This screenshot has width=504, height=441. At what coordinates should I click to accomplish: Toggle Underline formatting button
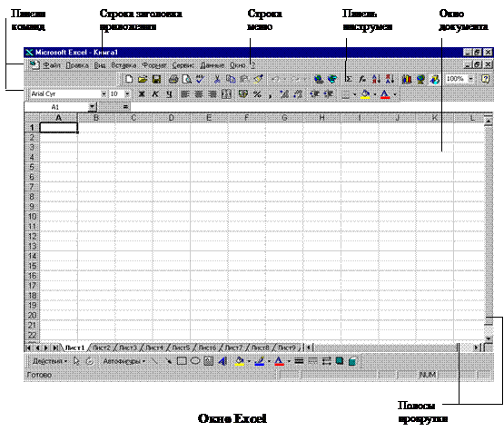coord(169,94)
